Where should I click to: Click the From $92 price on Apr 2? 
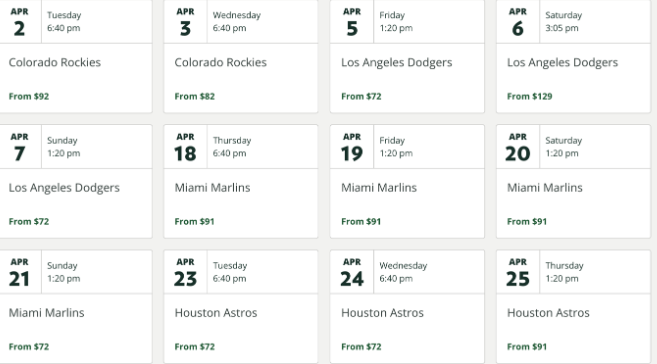(x=29, y=96)
